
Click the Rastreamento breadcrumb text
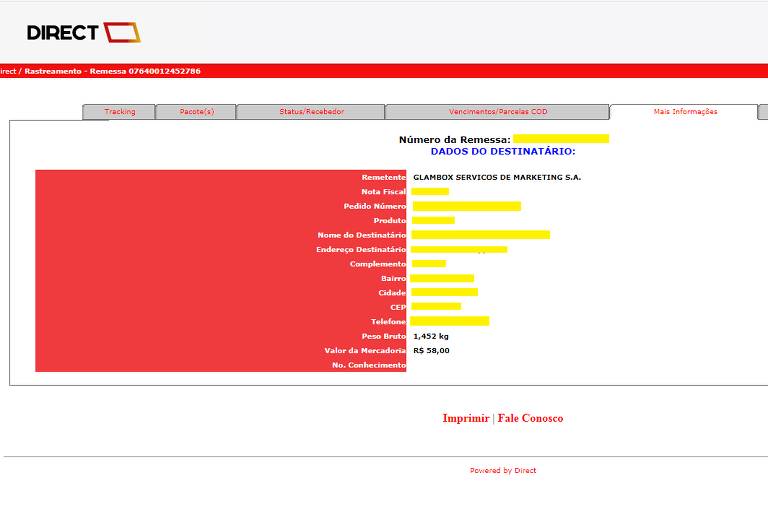(53, 71)
